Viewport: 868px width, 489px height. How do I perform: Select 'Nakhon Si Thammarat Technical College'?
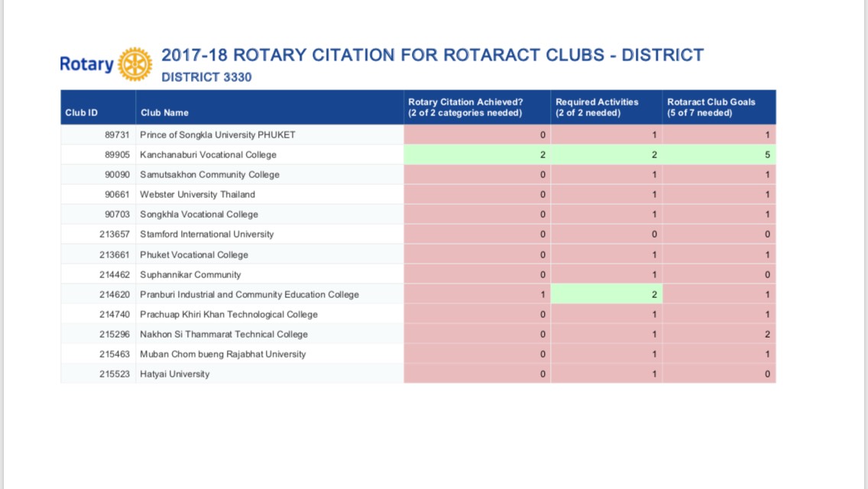point(224,335)
